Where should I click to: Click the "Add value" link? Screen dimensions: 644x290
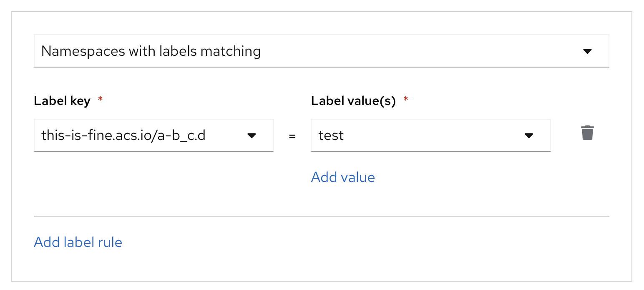coord(343,177)
